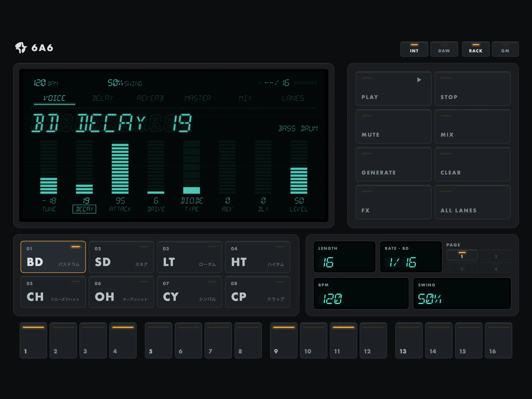Adjust the TUNE bar meter
Viewport: 532px width, 399px height.
pos(48,167)
